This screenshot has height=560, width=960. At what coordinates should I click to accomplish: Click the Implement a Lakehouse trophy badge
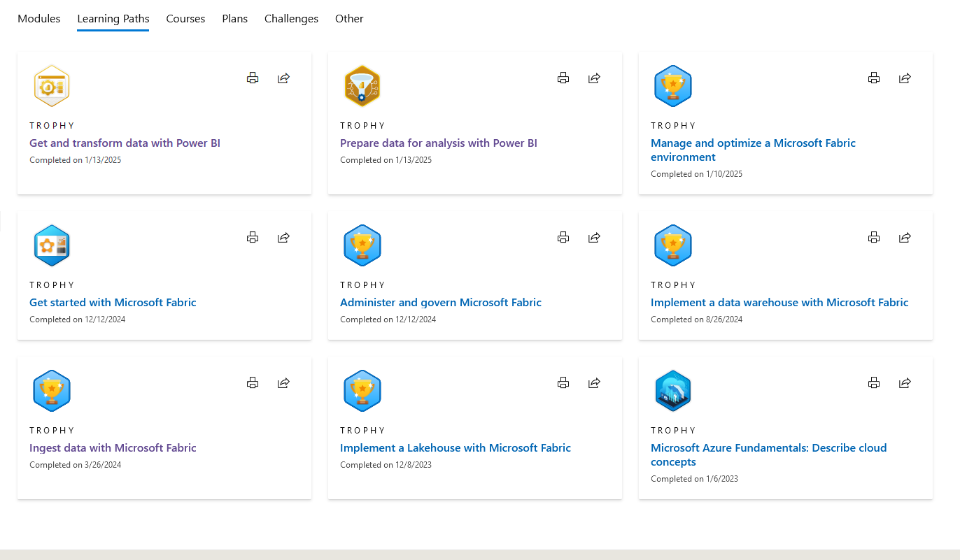(x=362, y=391)
